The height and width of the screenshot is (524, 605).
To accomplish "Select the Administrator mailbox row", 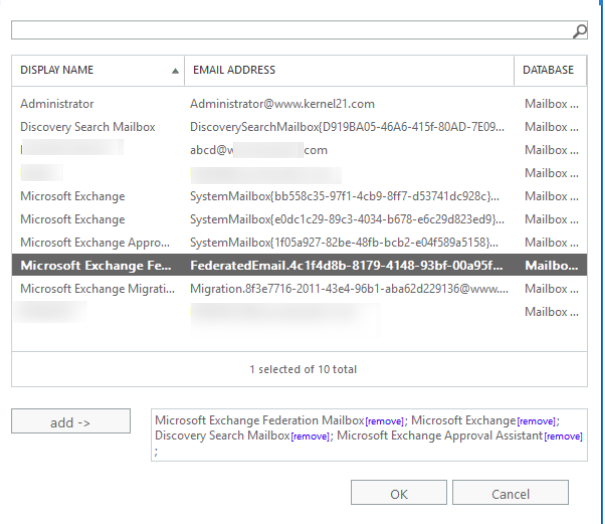I will click(299, 104).
